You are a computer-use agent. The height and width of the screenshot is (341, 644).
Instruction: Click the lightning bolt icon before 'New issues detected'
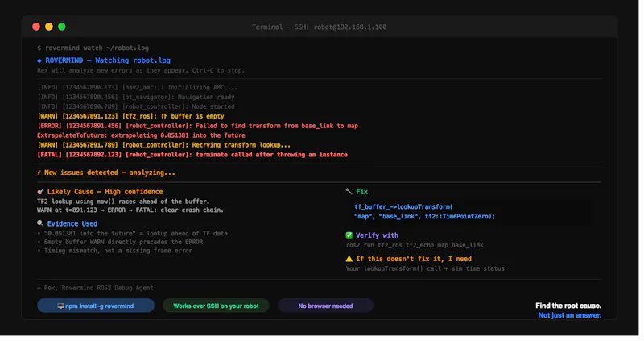39,173
